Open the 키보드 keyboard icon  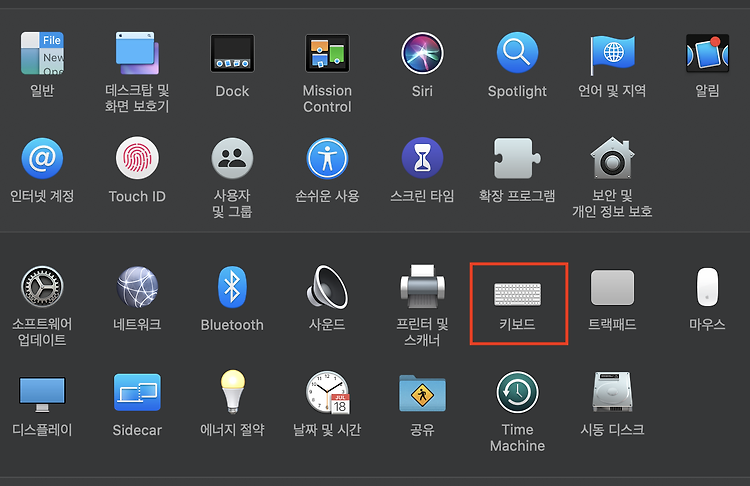coord(517,294)
